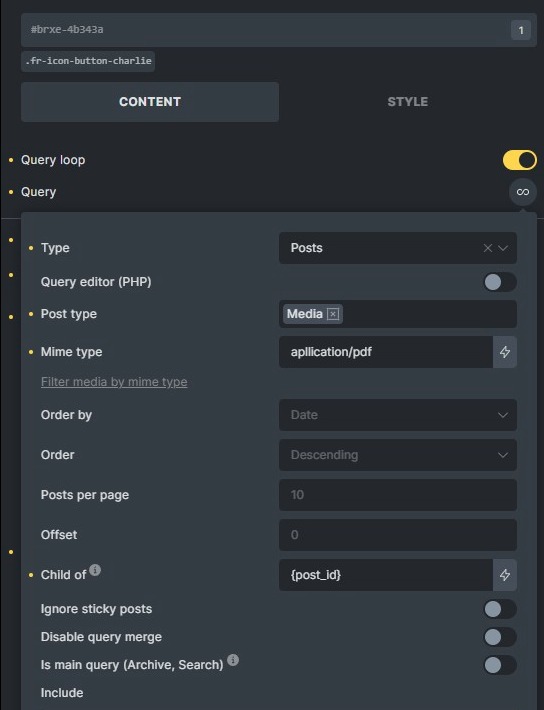The height and width of the screenshot is (710, 544).
Task: Click the element ID counter badge
Action: [521, 30]
